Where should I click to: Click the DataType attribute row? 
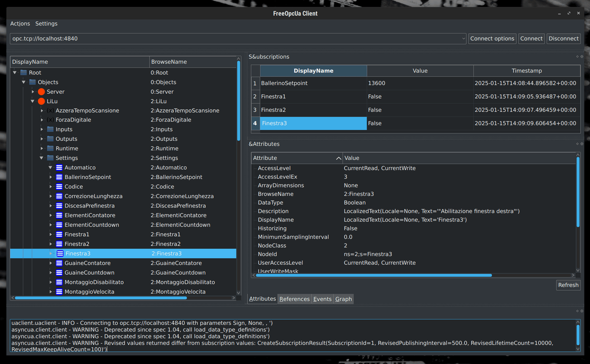[x=414, y=203]
